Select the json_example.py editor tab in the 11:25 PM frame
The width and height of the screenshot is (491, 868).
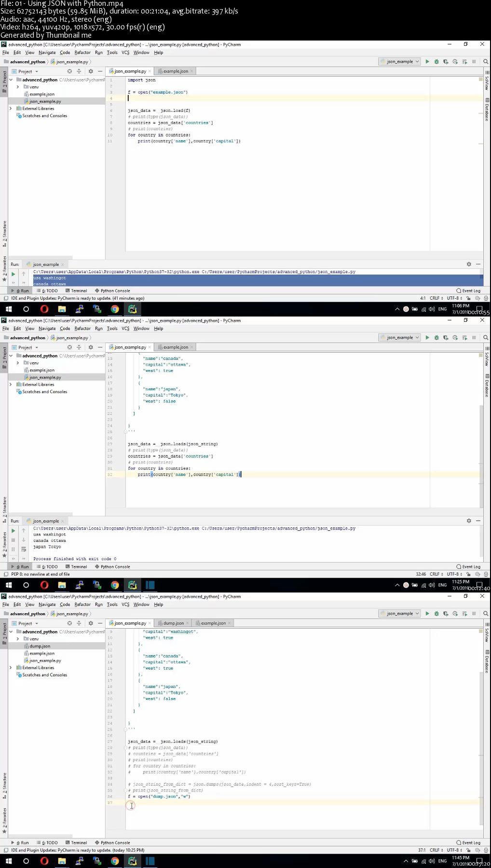coord(130,347)
